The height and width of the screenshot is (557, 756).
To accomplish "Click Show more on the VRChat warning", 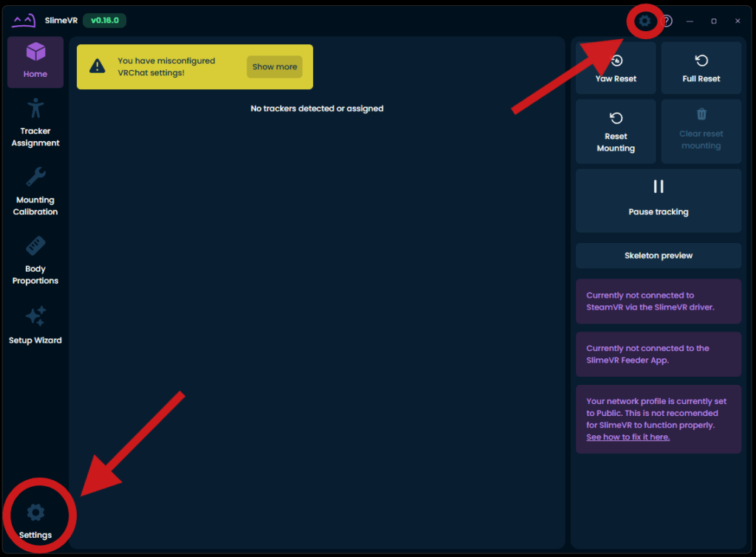I will [x=275, y=66].
